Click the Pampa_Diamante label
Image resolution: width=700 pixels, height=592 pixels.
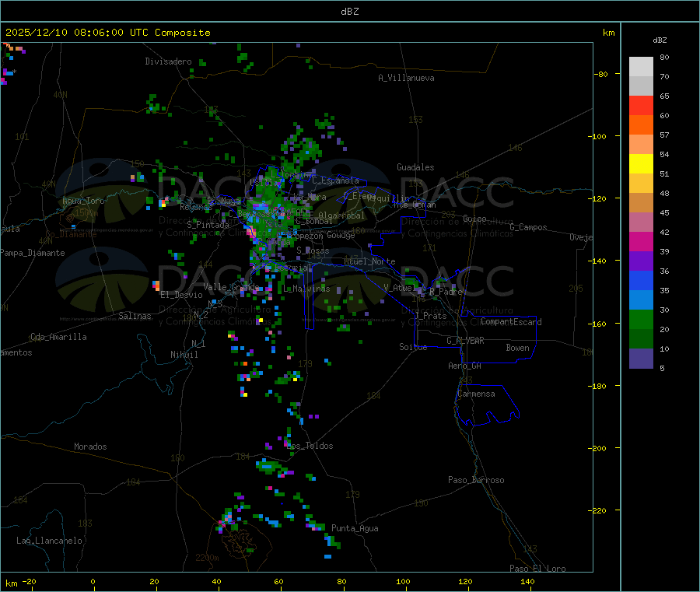pos(32,253)
